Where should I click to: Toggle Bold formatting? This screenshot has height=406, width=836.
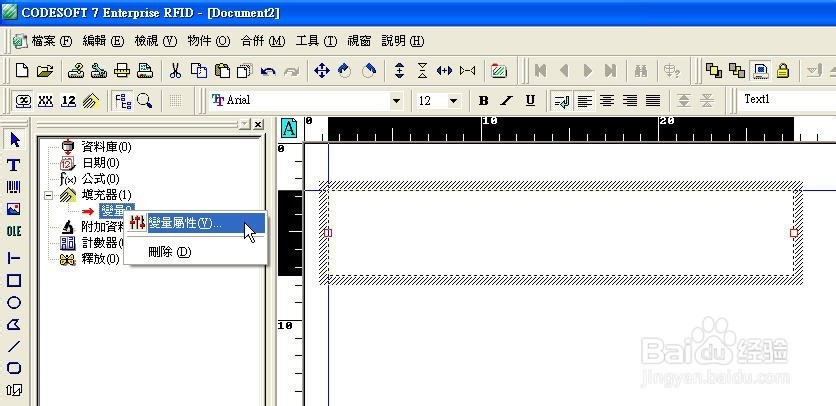[484, 100]
